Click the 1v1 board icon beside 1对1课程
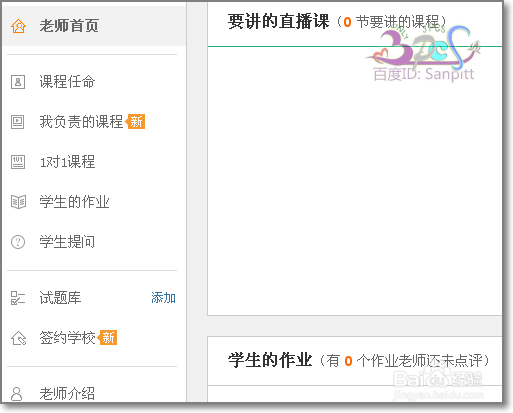 pyautogui.click(x=18, y=162)
